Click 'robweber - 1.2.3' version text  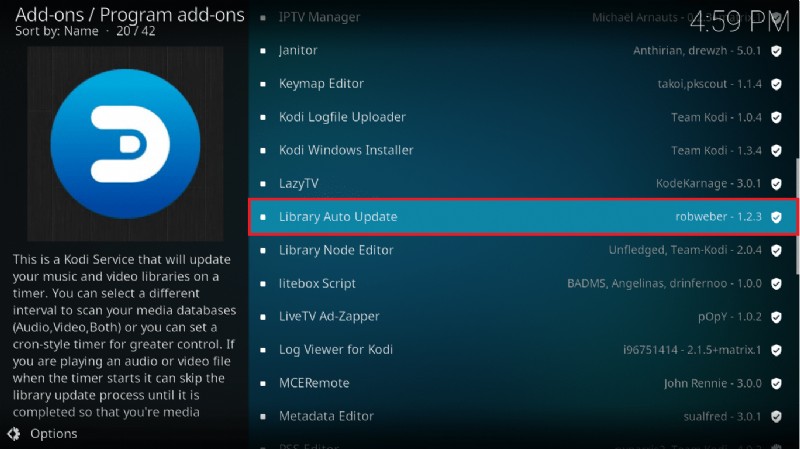[x=718, y=216]
